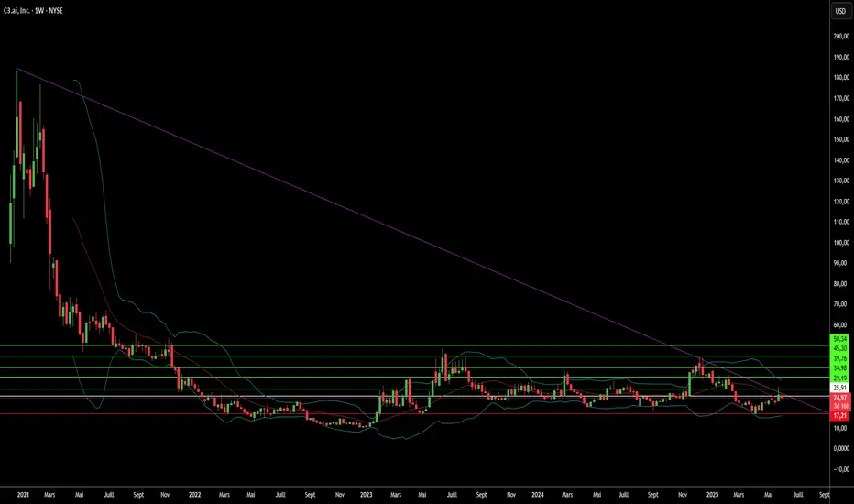This screenshot has height=504, width=854.
Task: Click the -10,00 price axis label
Action: (841, 469)
